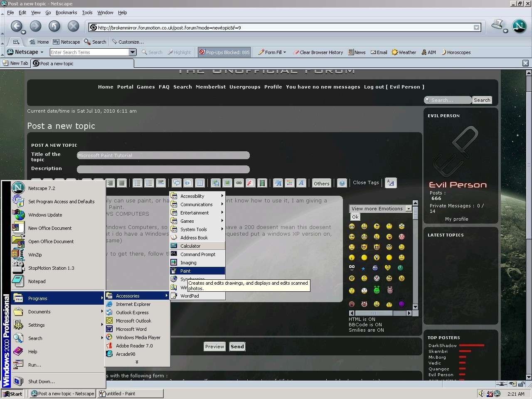Open the Tools menu in menu bar
This screenshot has width=532, height=399.
(87, 12)
